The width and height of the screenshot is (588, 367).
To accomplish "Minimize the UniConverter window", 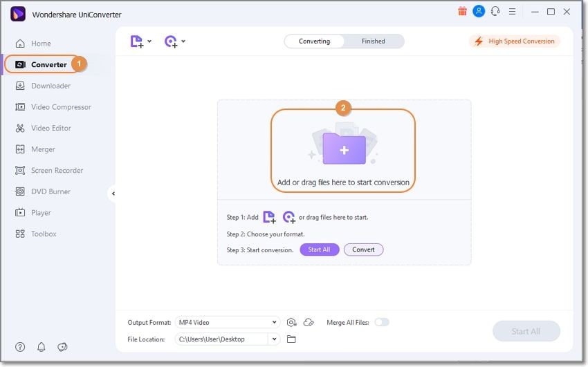I will pos(535,12).
